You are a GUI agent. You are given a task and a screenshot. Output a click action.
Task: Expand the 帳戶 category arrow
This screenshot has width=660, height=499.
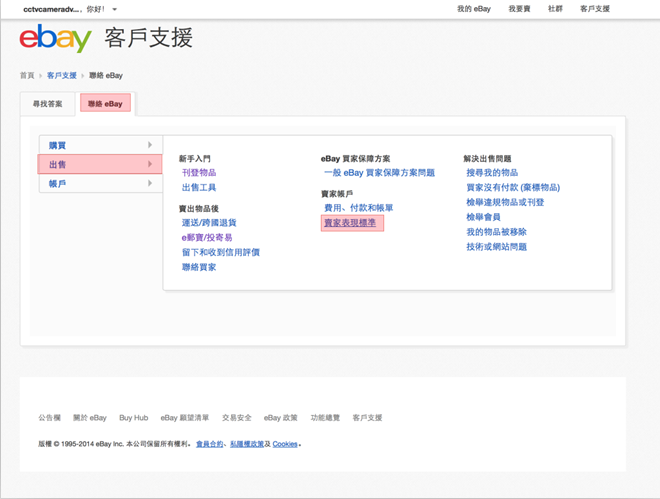pyautogui.click(x=150, y=184)
